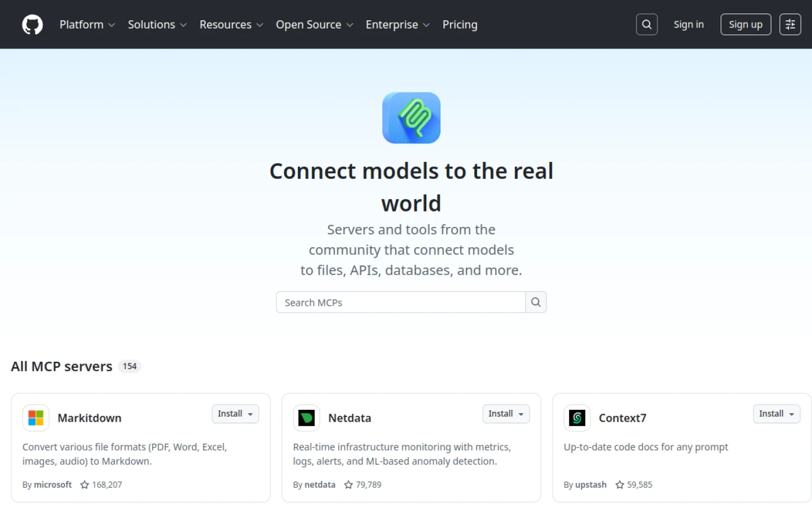
Task: Click the Sign in link
Action: 689,24
